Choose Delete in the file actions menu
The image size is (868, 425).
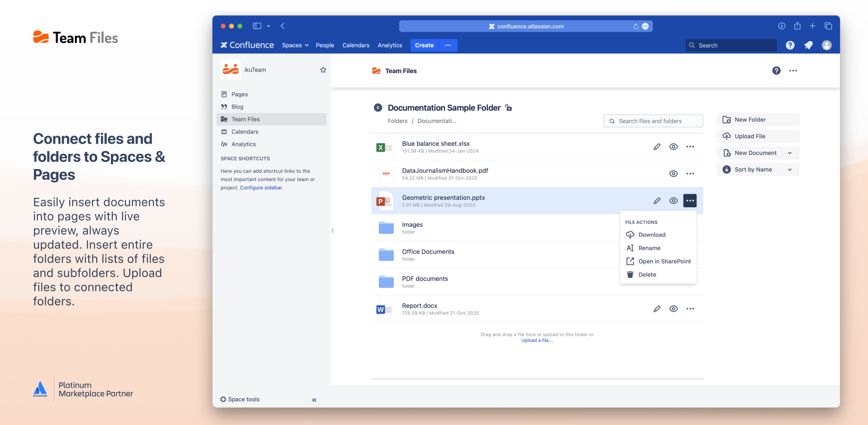click(x=647, y=275)
